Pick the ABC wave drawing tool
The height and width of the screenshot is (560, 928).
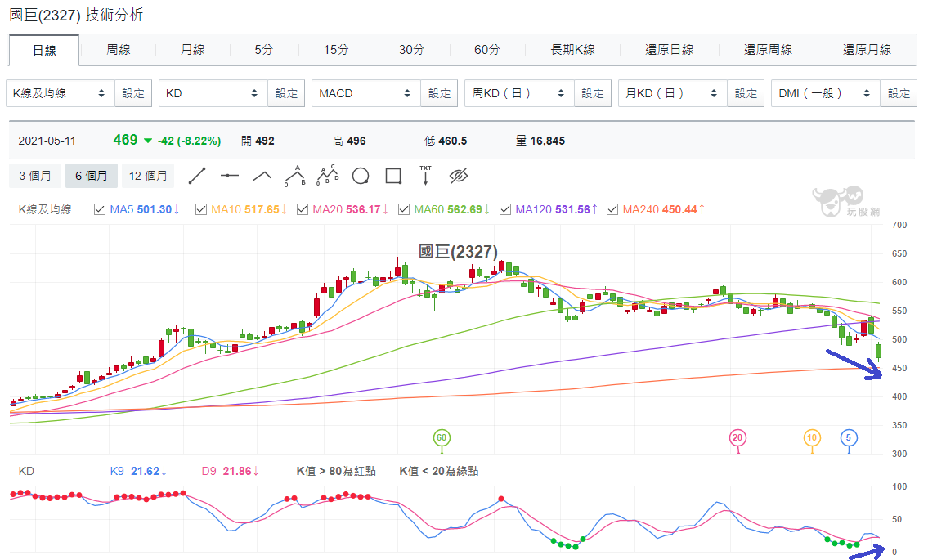(294, 176)
